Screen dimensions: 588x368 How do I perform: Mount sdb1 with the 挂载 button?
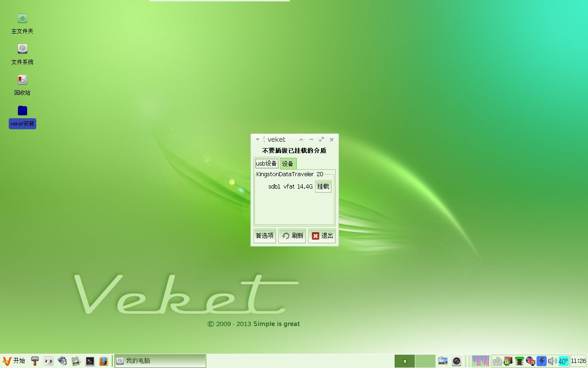tap(323, 186)
